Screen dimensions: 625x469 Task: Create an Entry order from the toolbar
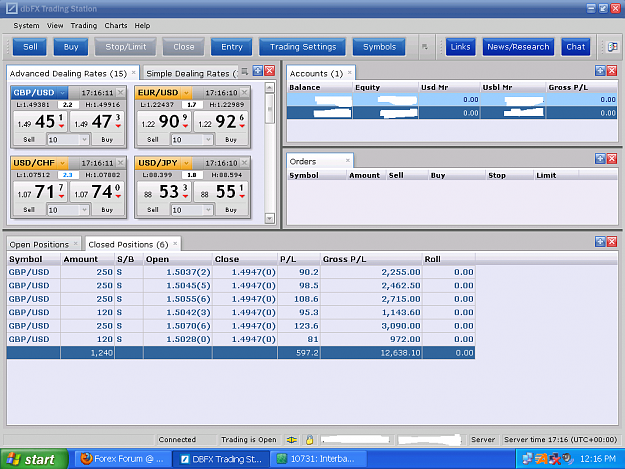[232, 47]
